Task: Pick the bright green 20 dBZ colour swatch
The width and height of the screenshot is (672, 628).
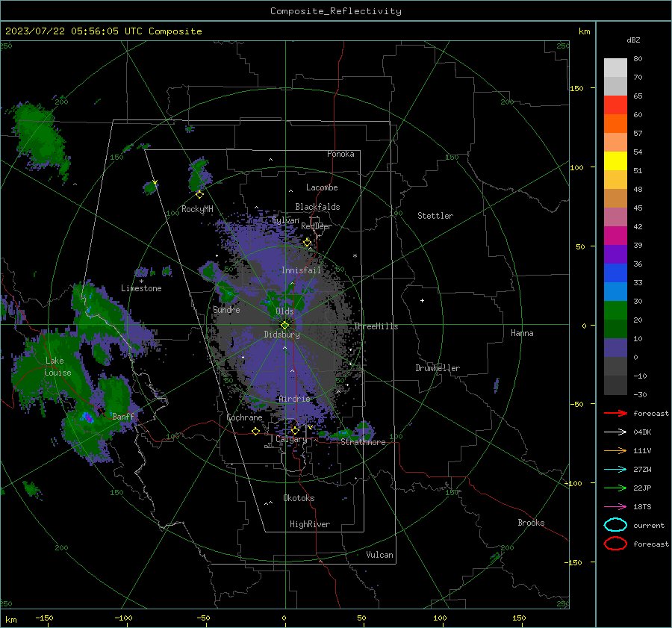Action: pyautogui.click(x=615, y=311)
